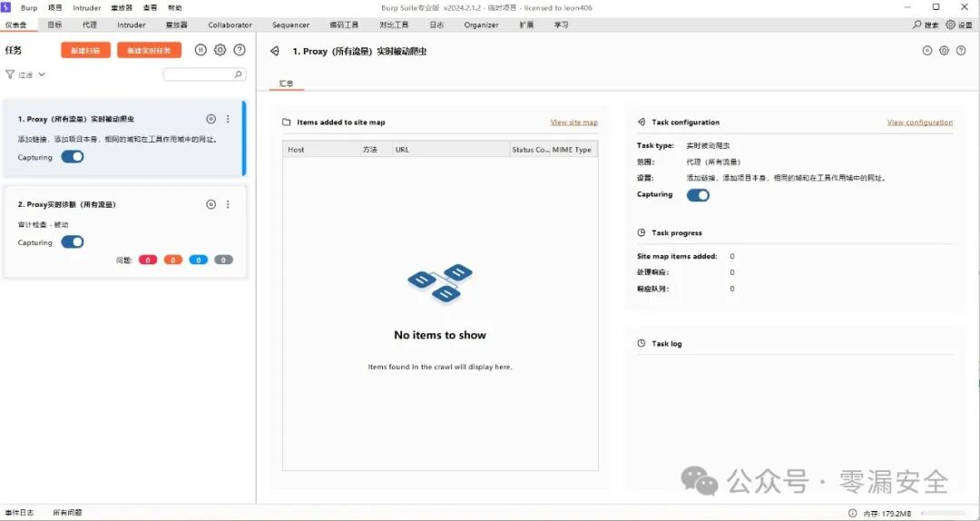
Task: Open the View configuration link
Action: coord(920,123)
